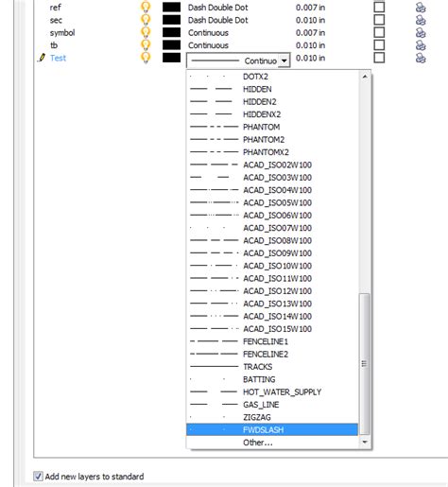Open the black color swatch for tb layer
Viewport: 448px width, 487px height.
click(171, 45)
